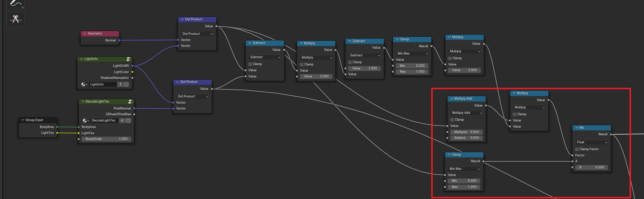
Task: Open the Min Max dropdown in lower Clamp node
Action: [464, 169]
